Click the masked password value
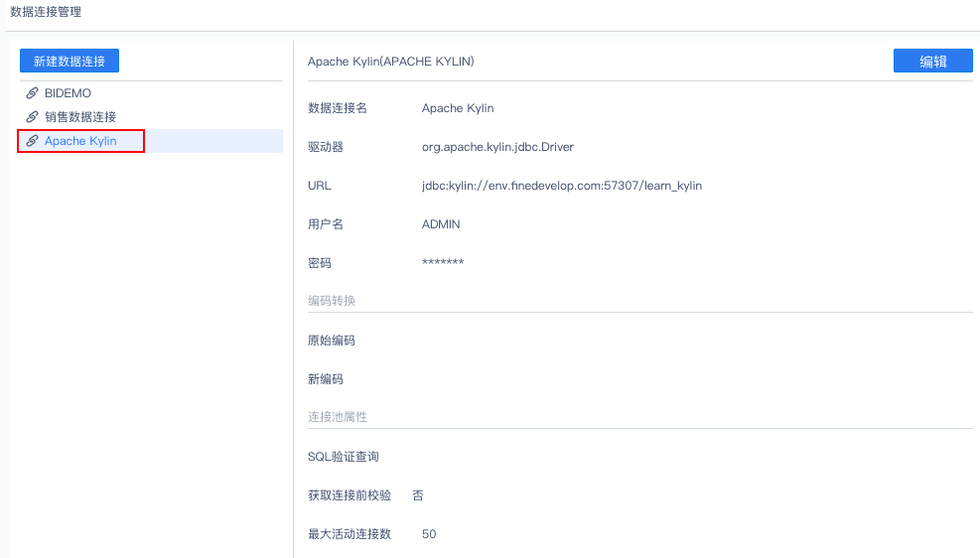980x558 pixels. 443,263
